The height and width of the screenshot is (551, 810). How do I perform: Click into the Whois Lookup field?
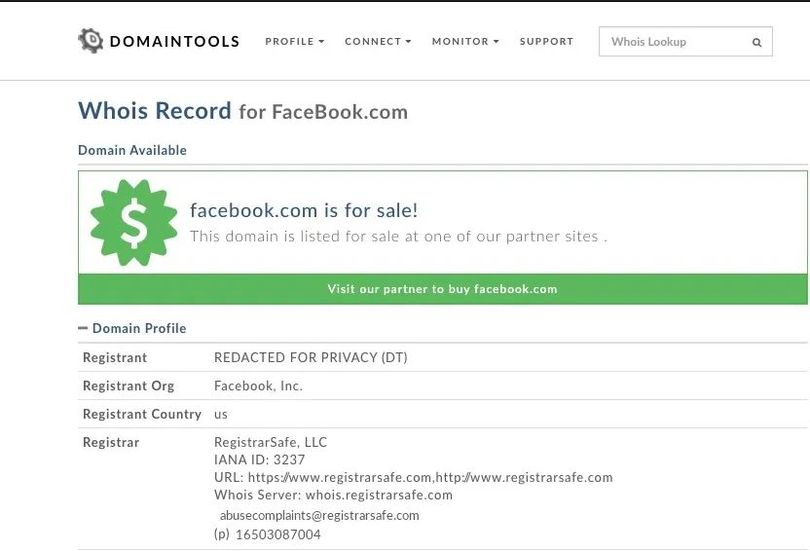[x=686, y=42]
